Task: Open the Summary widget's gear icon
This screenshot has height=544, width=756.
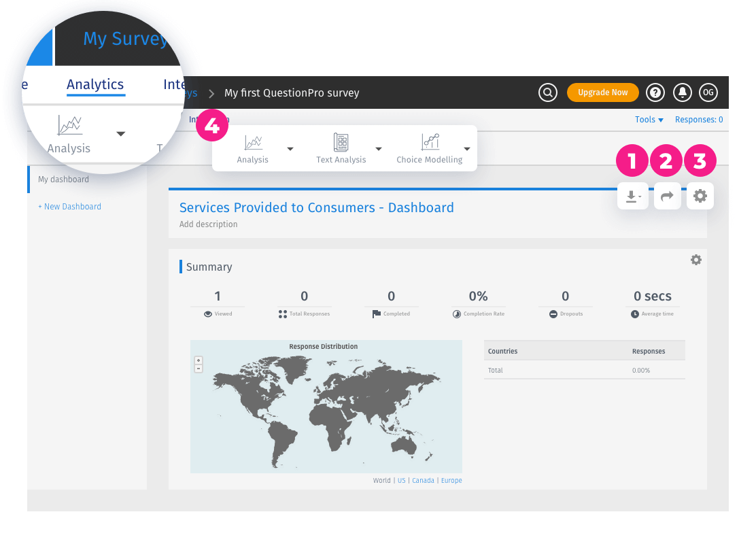Action: pyautogui.click(x=695, y=260)
